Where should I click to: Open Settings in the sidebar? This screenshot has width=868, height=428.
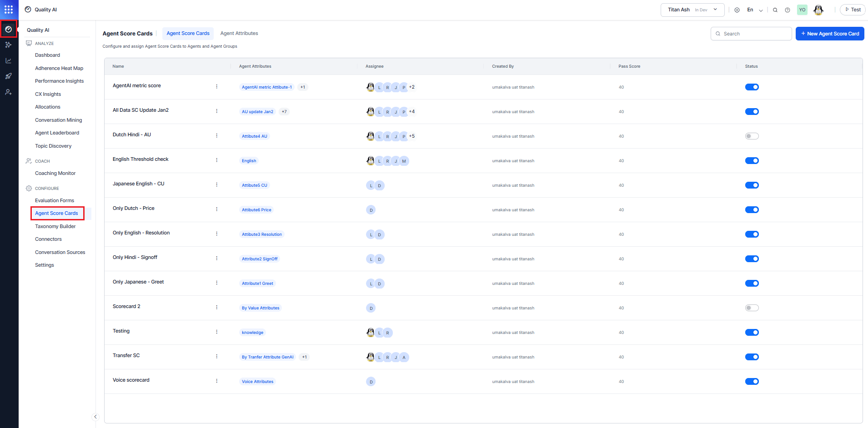(x=45, y=265)
